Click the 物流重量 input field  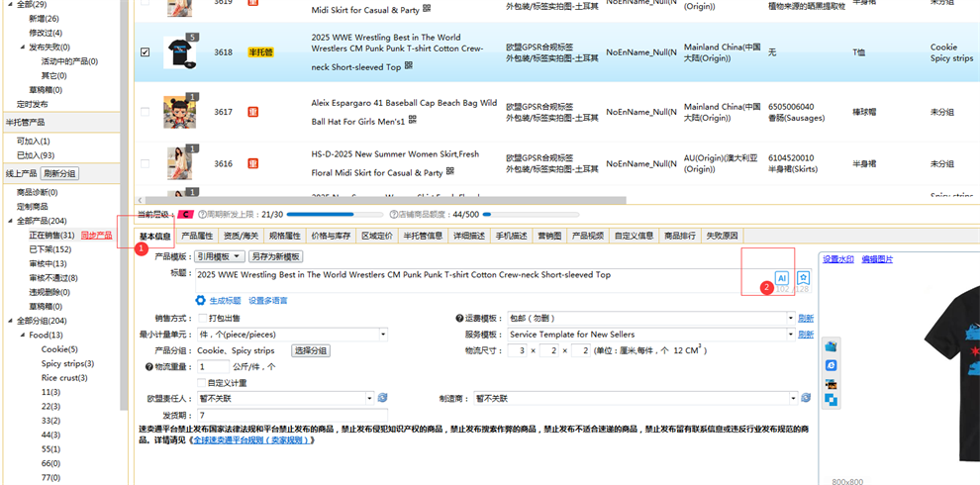pyautogui.click(x=213, y=367)
